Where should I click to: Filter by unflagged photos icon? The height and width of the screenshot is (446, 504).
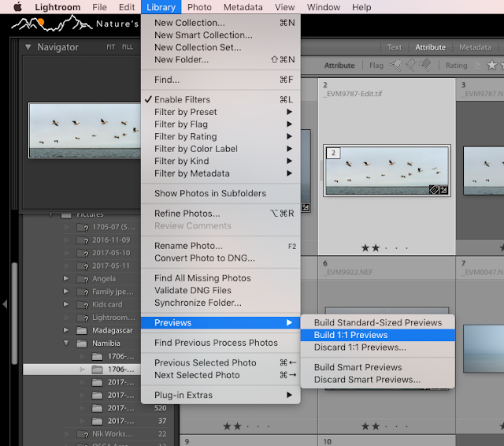click(410, 65)
